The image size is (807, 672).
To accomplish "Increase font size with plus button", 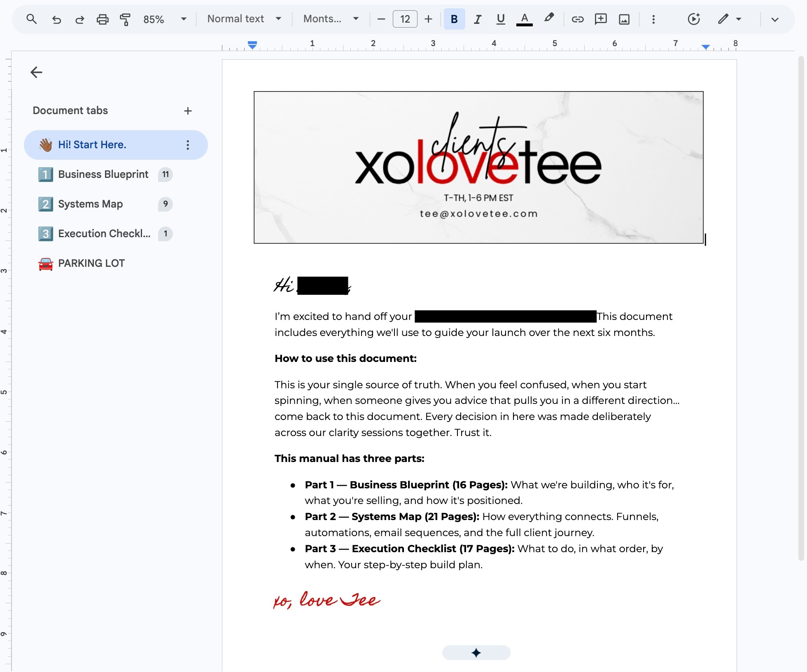I will point(429,19).
